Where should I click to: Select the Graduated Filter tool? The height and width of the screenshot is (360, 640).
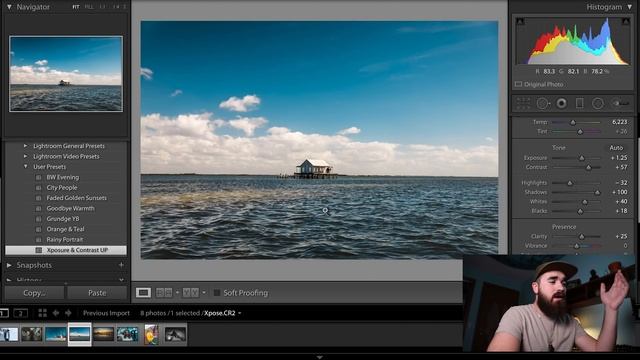click(x=580, y=103)
